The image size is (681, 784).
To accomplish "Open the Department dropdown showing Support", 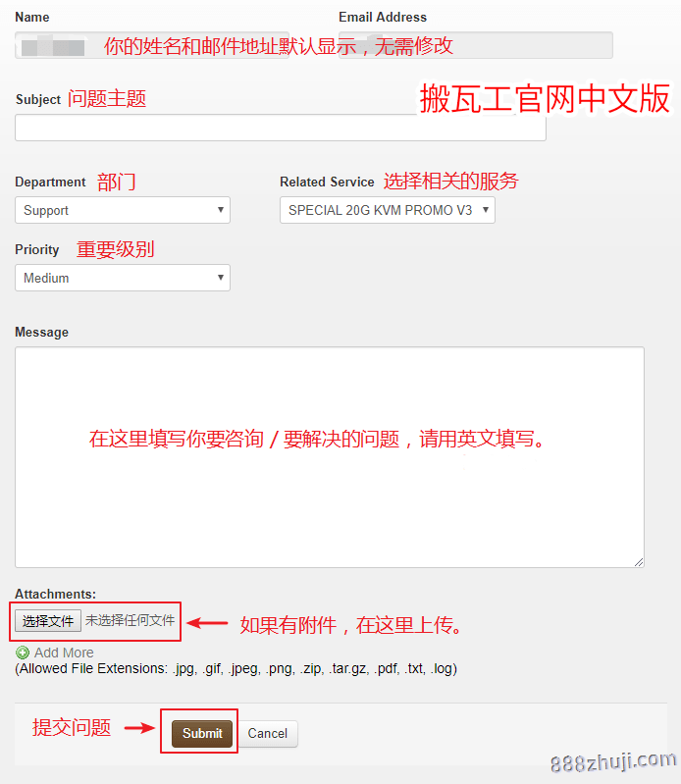I will pyautogui.click(x=123, y=210).
